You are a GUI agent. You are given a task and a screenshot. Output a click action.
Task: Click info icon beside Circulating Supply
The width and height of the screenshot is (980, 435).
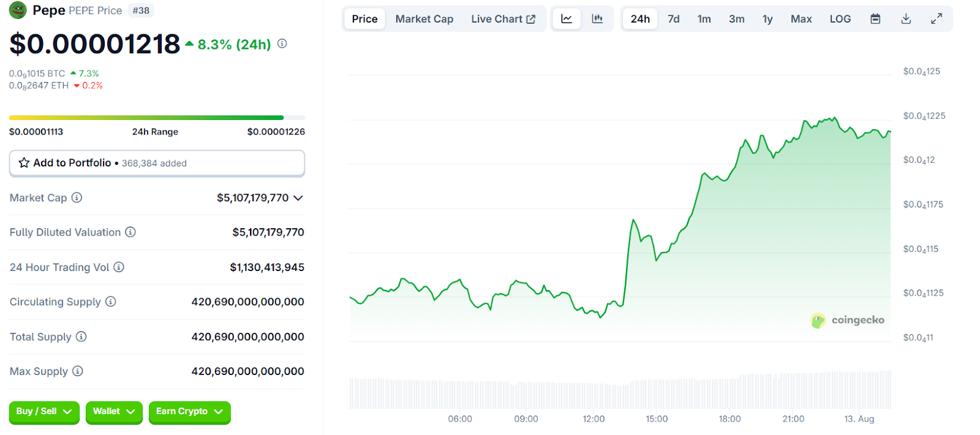111,302
